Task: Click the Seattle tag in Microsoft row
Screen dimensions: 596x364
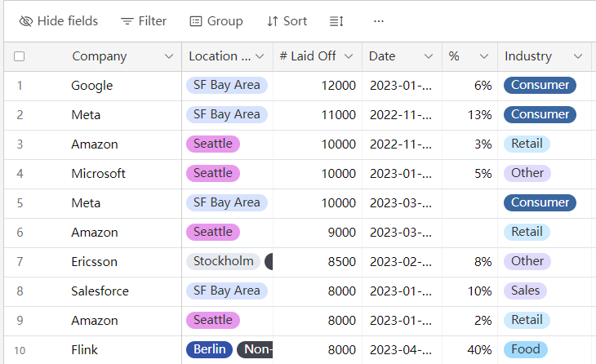Action: click(213, 173)
